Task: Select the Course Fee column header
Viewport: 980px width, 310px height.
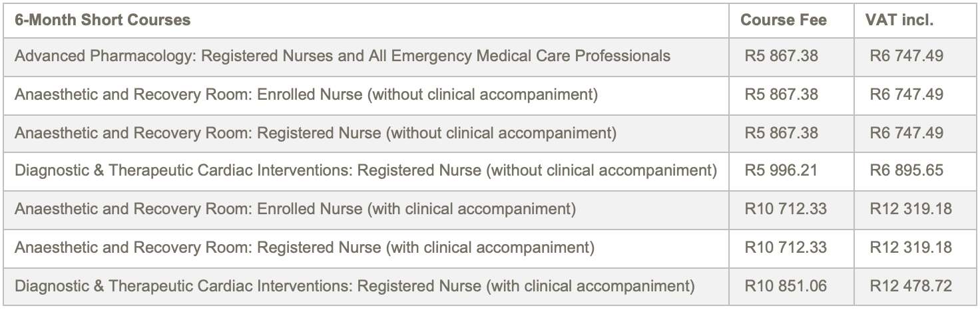Action: click(784, 20)
